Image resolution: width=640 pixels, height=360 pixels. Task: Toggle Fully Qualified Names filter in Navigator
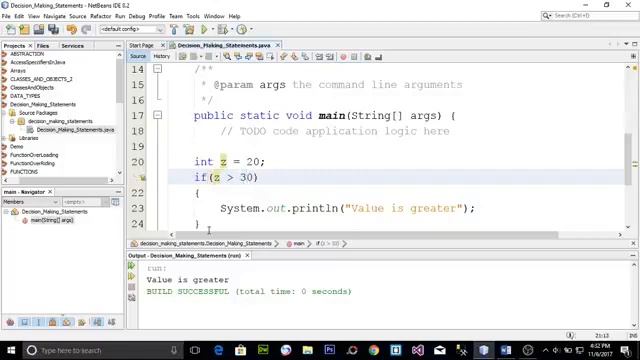[x=81, y=322]
